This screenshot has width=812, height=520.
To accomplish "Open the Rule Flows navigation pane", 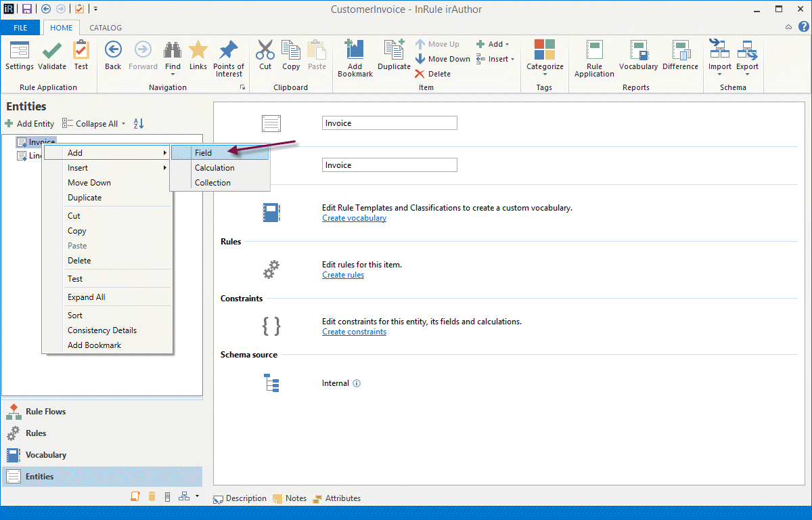I will coord(45,412).
